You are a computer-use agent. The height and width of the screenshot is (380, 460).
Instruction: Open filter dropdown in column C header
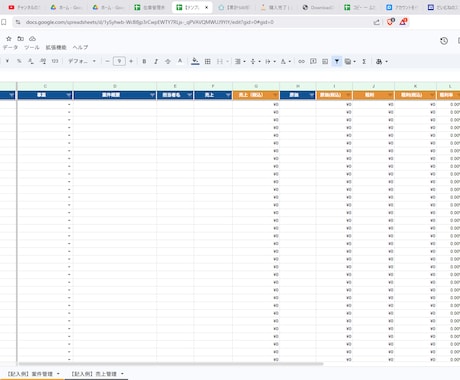coord(68,95)
